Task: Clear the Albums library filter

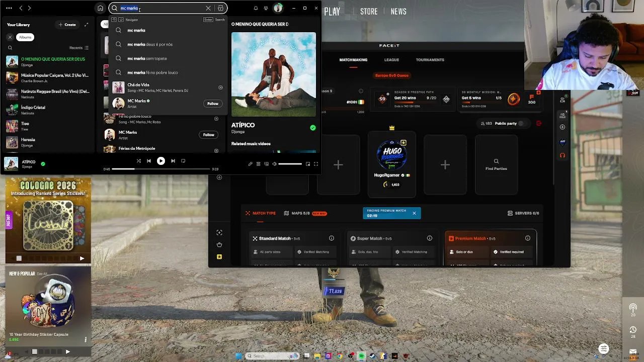Action: coord(10,37)
